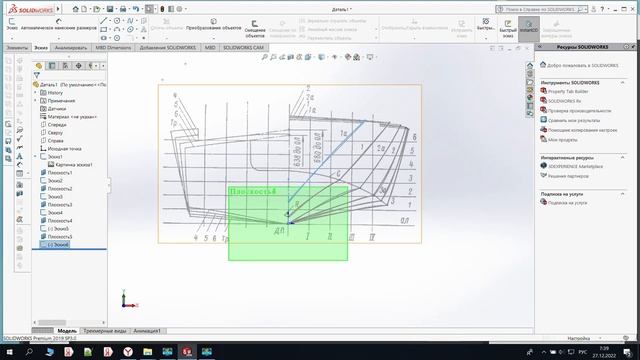Viewport: 640px width, 360px height.
Task: Expand the SOLIDWORKS logo menu arrow
Action: tap(58, 9)
